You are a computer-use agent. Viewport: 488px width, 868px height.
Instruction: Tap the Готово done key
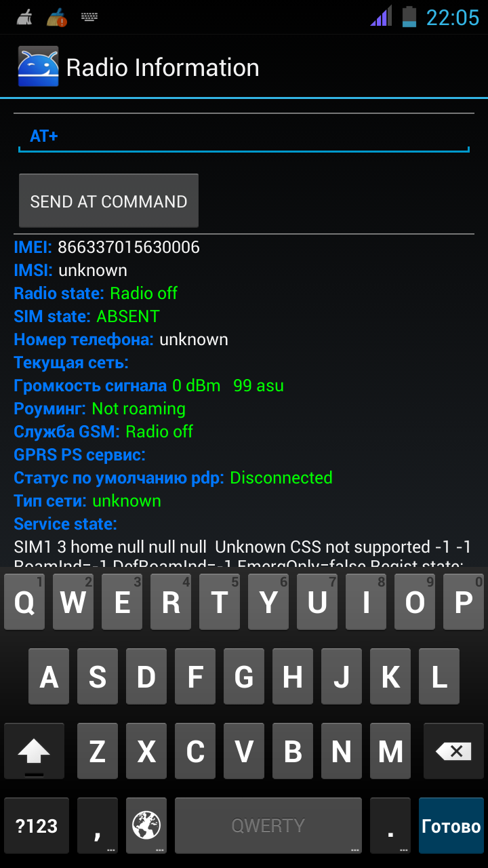click(451, 825)
